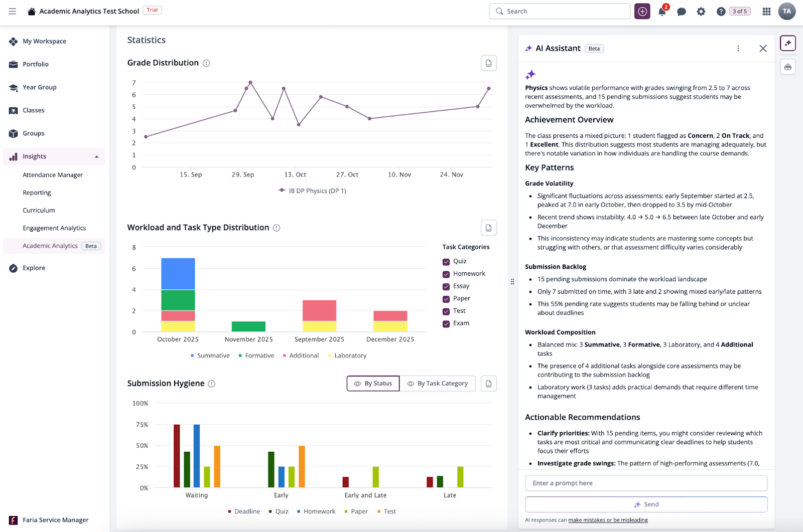Viewport: 803px width, 532px height.
Task: Open the notifications bell icon
Action: click(661, 12)
